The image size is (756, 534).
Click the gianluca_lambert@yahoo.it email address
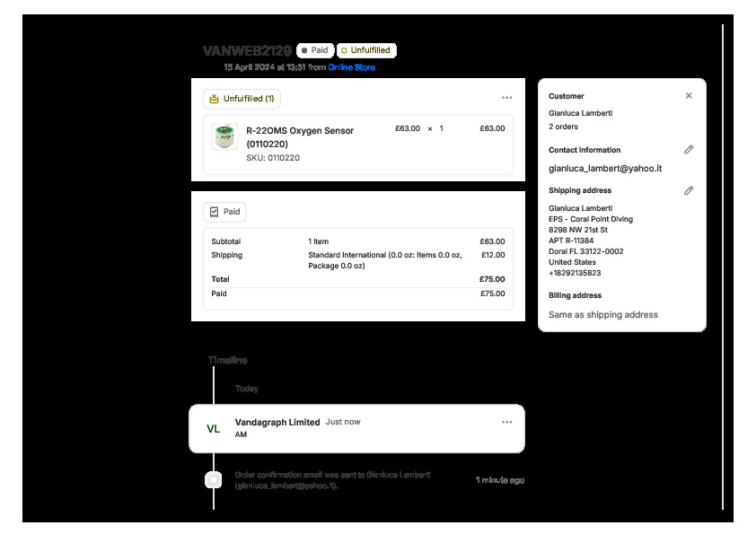604,168
